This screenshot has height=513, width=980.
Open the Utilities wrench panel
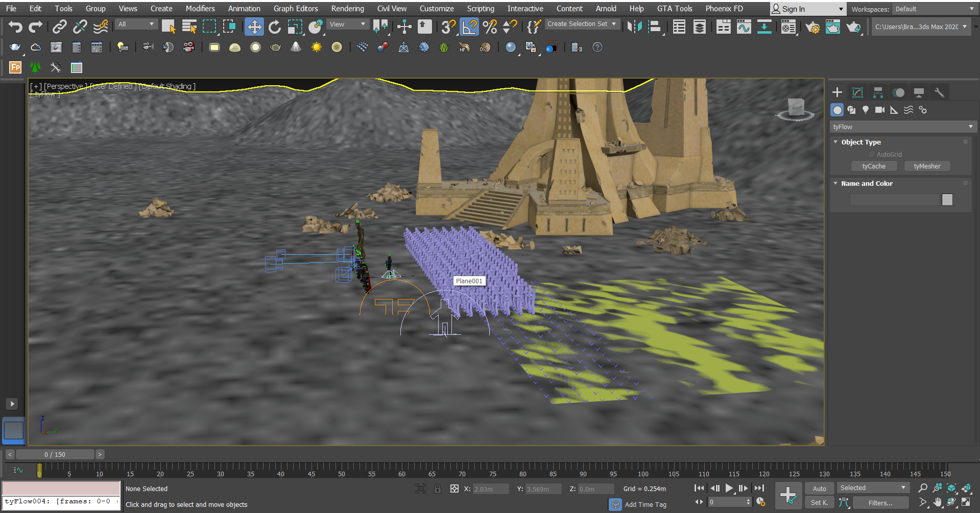[x=939, y=92]
